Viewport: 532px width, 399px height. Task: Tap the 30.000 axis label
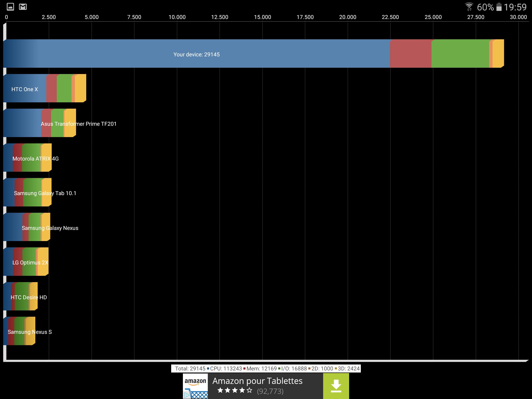coord(518,17)
